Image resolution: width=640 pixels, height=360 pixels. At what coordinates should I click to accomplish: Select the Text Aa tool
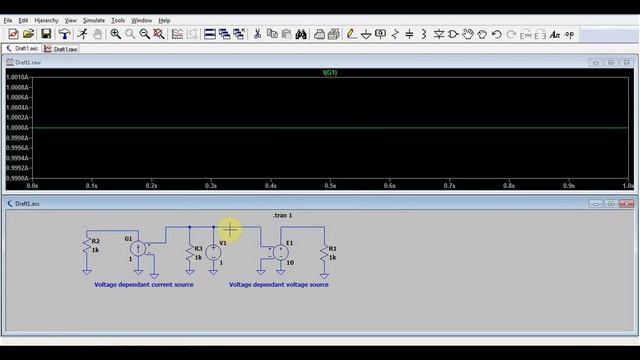coord(555,34)
